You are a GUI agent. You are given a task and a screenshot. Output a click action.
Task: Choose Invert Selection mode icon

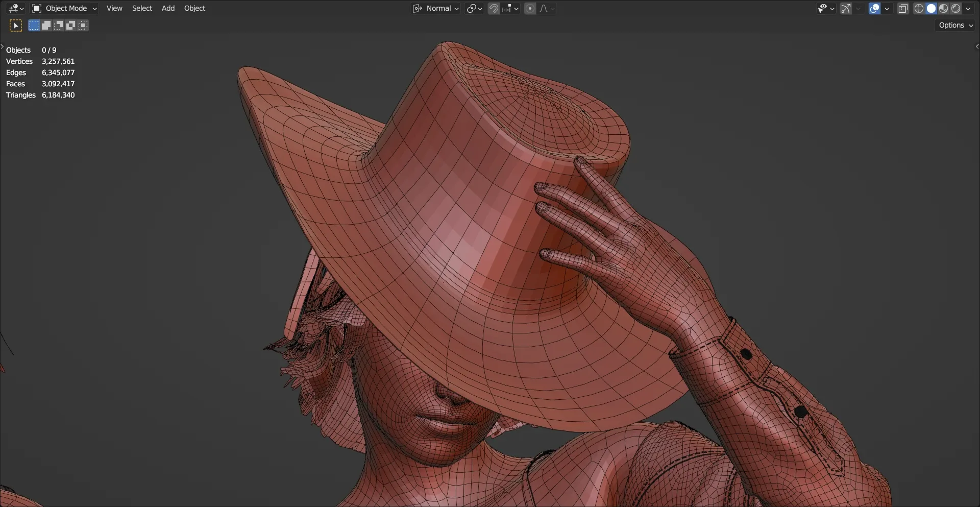click(x=70, y=25)
